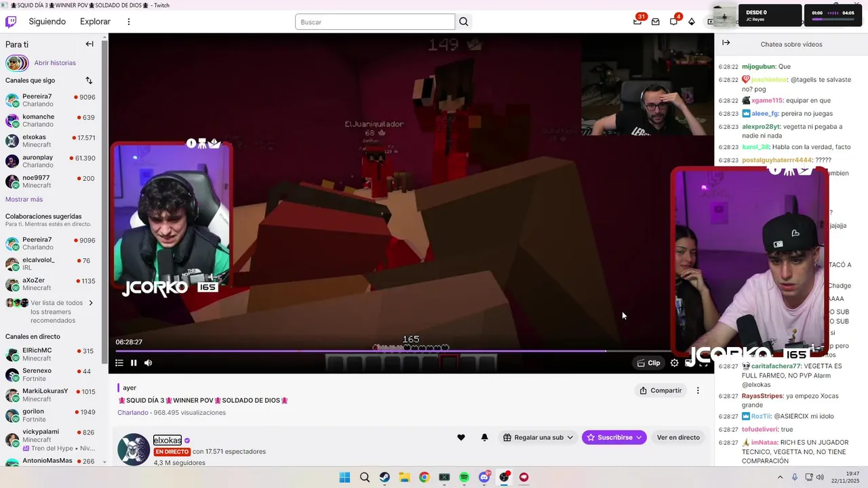Click username mijogubun in chat
The height and width of the screenshot is (488, 868).
pos(758,67)
